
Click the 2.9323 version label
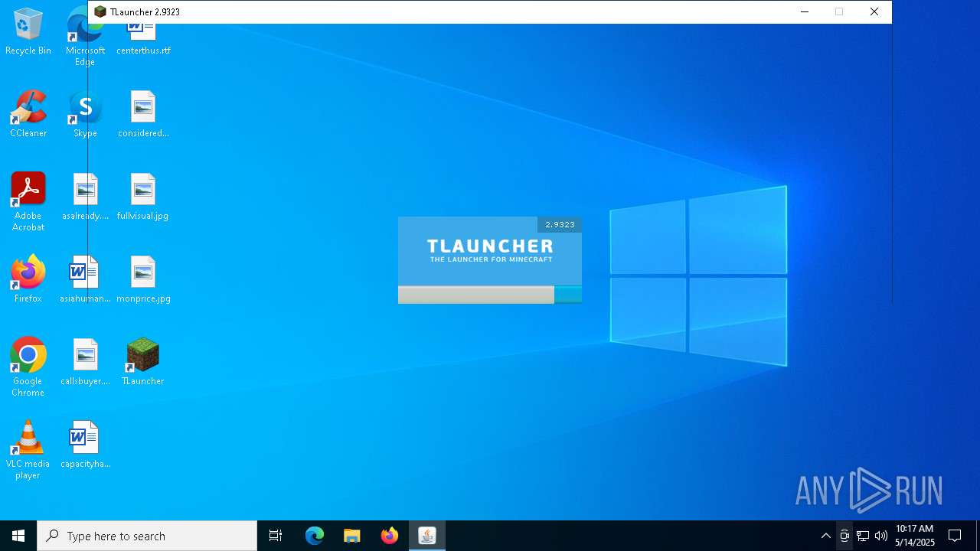point(560,224)
